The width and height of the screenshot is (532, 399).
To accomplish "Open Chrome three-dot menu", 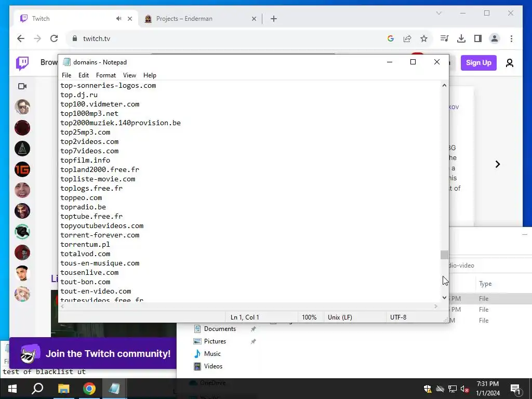I will pos(511,38).
